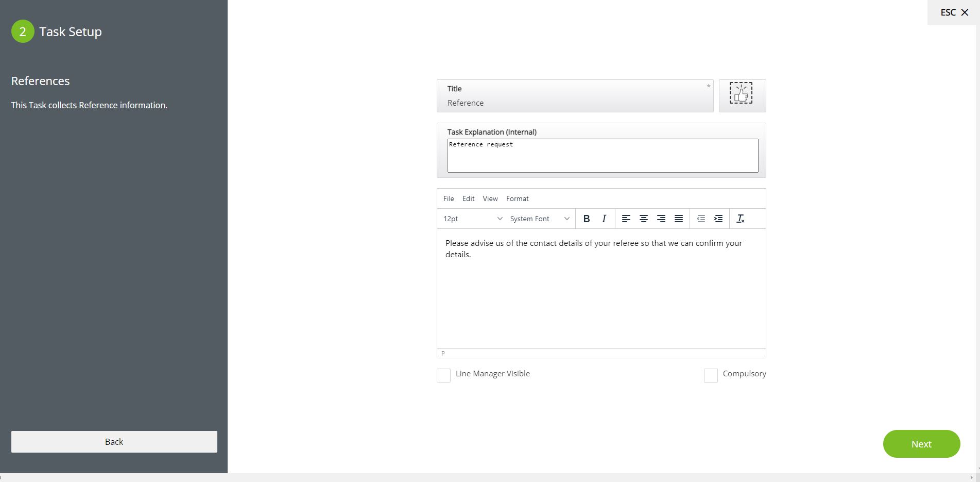This screenshot has width=980, height=482.
Task: Decrease paragraph indent
Action: (x=700, y=219)
